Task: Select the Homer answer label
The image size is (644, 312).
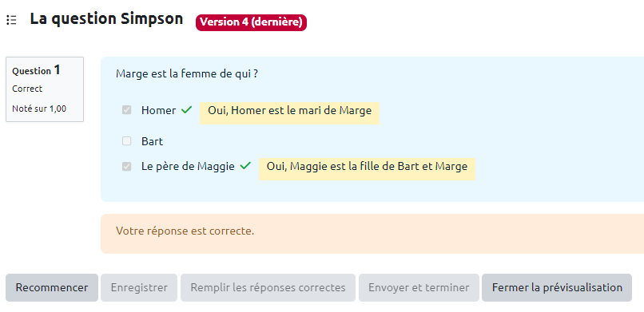Action: tap(158, 110)
